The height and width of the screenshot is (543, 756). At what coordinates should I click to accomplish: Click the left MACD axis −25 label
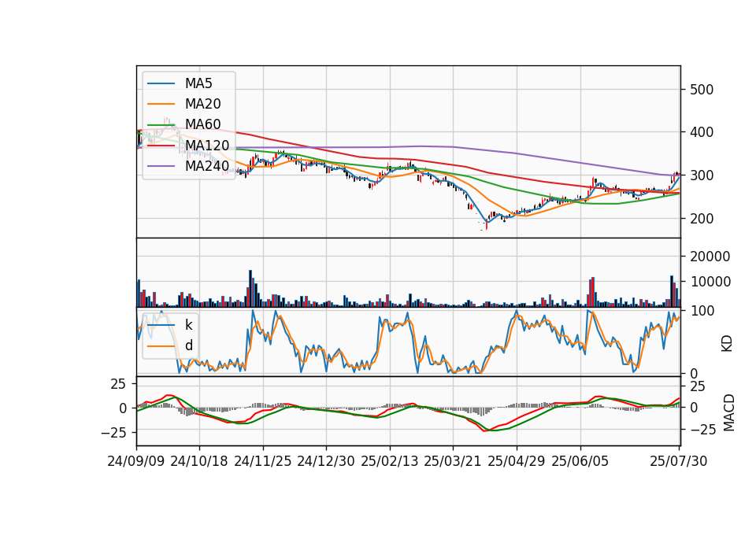point(113,433)
